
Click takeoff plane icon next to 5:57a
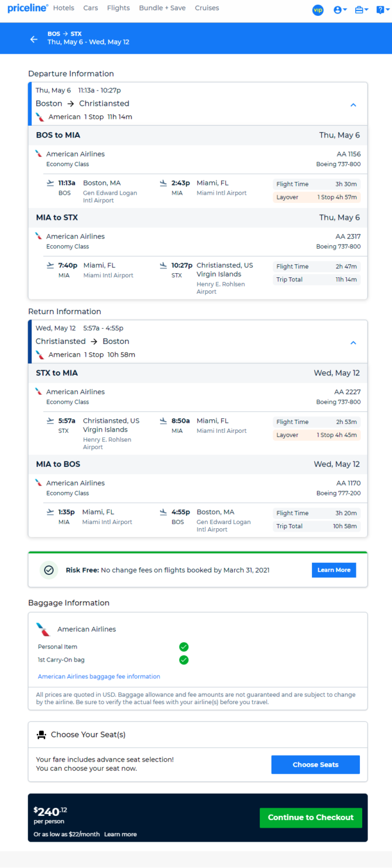(50, 421)
